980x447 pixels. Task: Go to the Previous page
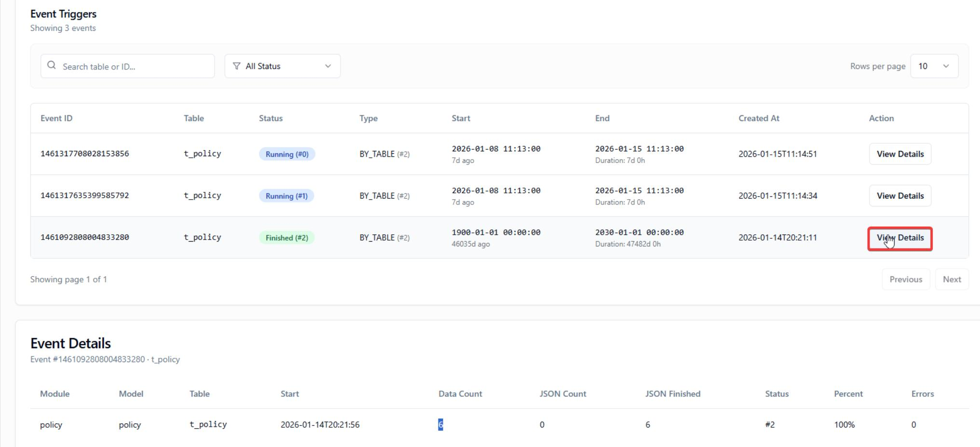click(x=906, y=279)
